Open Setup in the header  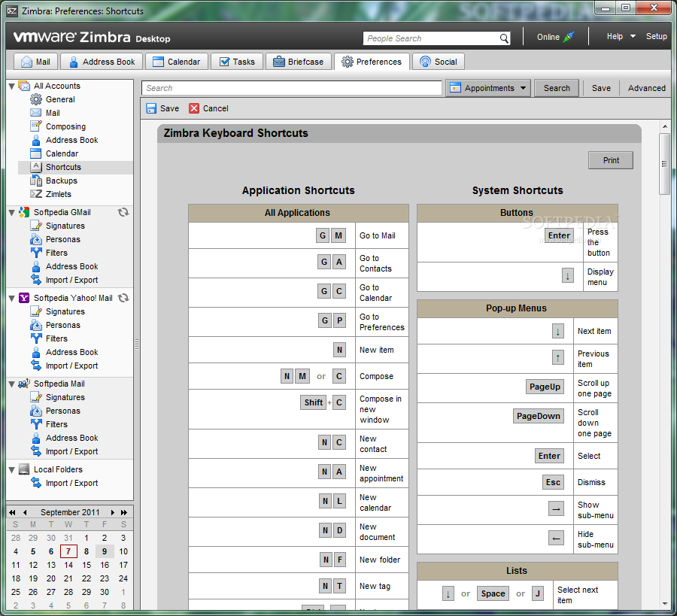[656, 37]
